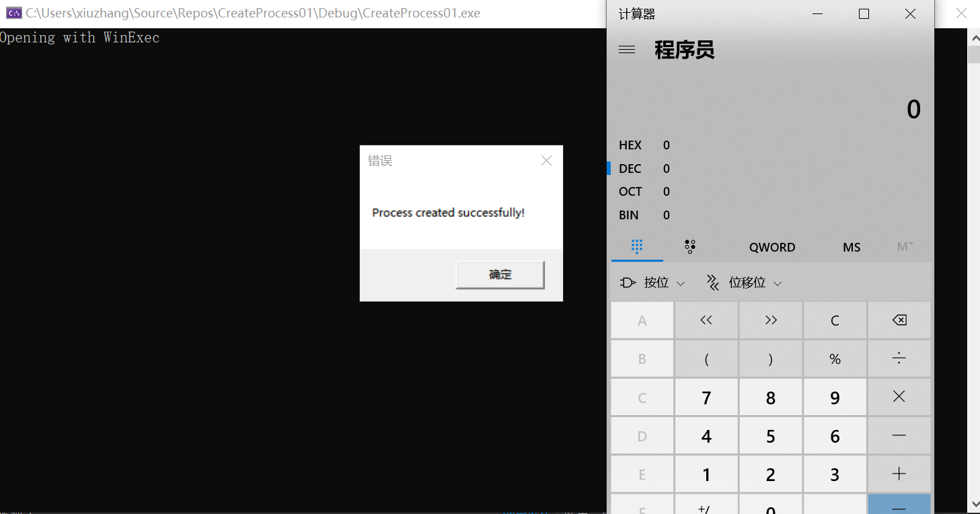Screen dimensions: 980x514
Task: Click the left shift << operator
Action: (706, 320)
